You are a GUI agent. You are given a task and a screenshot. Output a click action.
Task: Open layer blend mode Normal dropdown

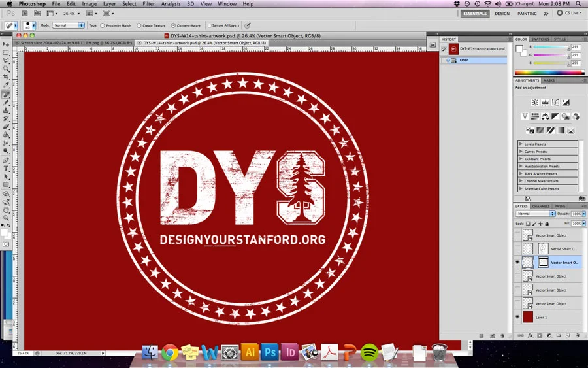[535, 214]
